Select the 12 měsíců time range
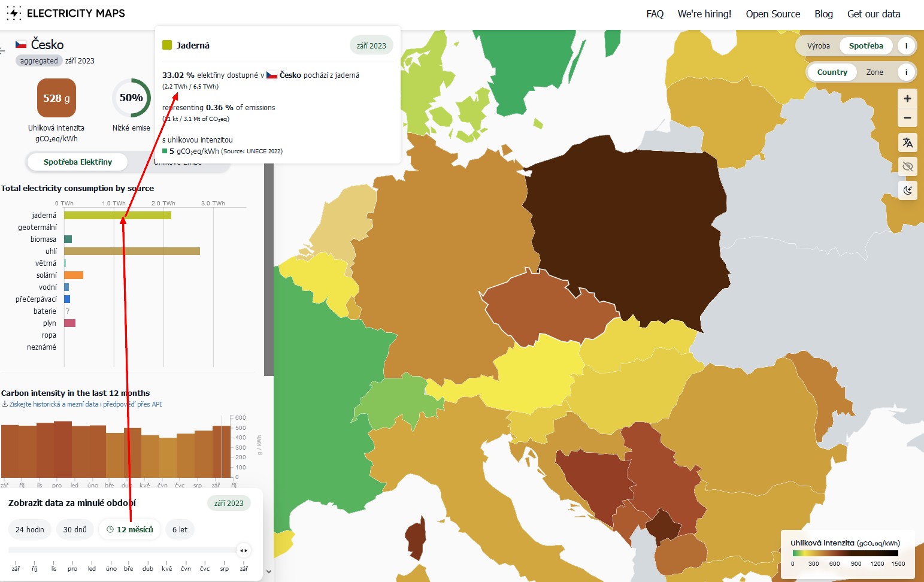924x582 pixels. pyautogui.click(x=130, y=529)
